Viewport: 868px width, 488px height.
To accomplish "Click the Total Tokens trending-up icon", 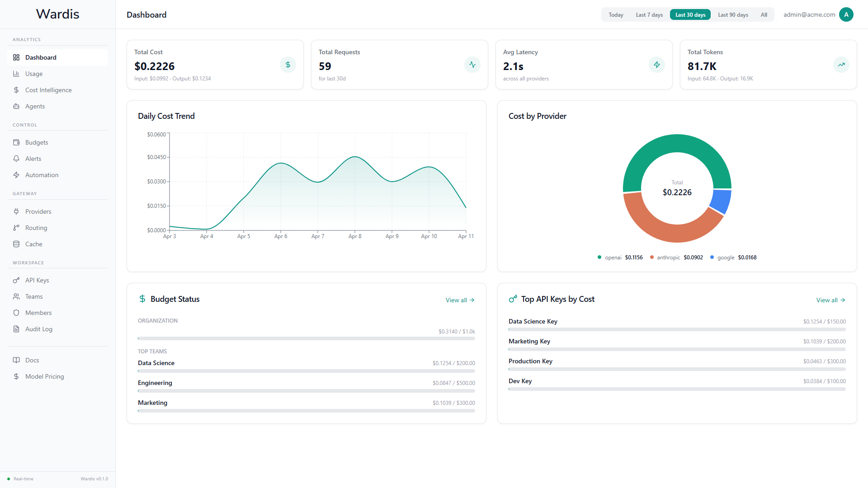I will click(841, 65).
